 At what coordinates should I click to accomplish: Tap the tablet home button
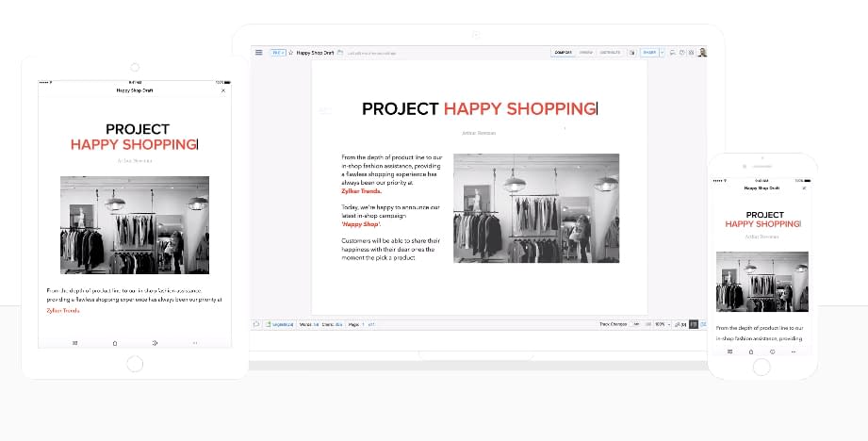pyautogui.click(x=135, y=364)
